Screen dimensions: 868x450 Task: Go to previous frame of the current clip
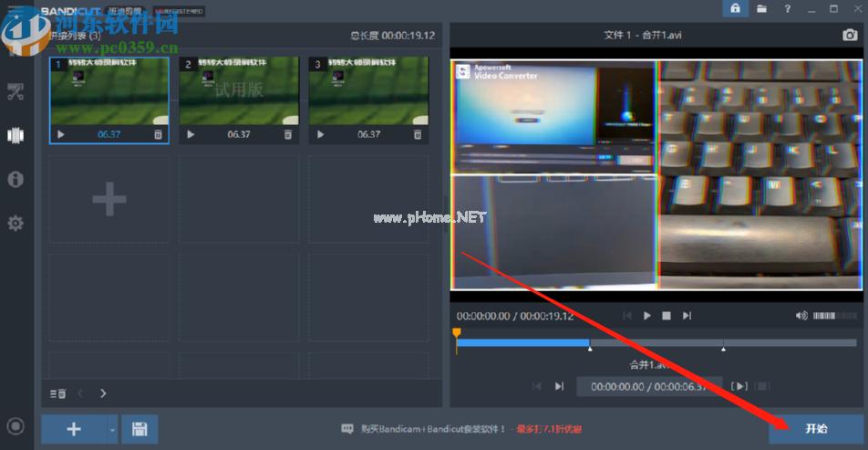[537, 386]
